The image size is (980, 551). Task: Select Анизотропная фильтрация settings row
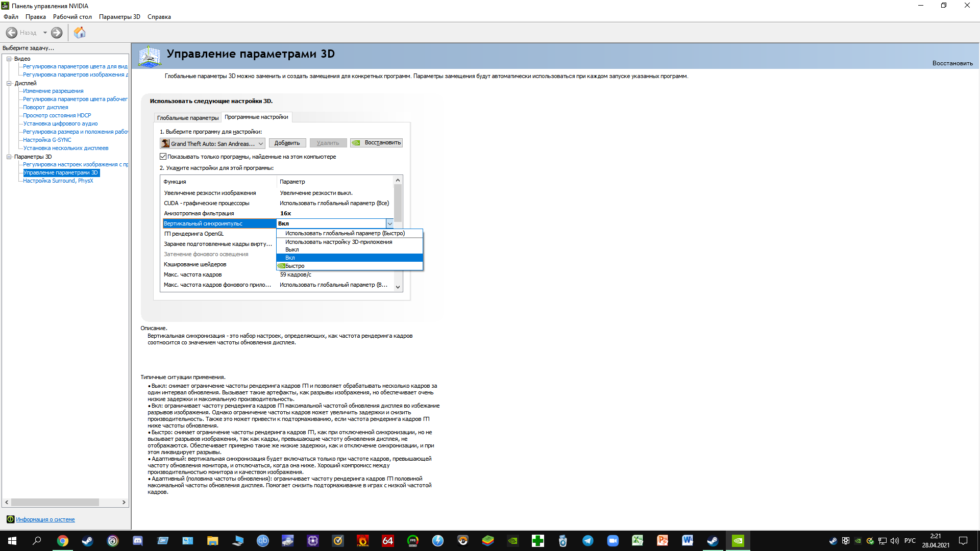point(199,213)
